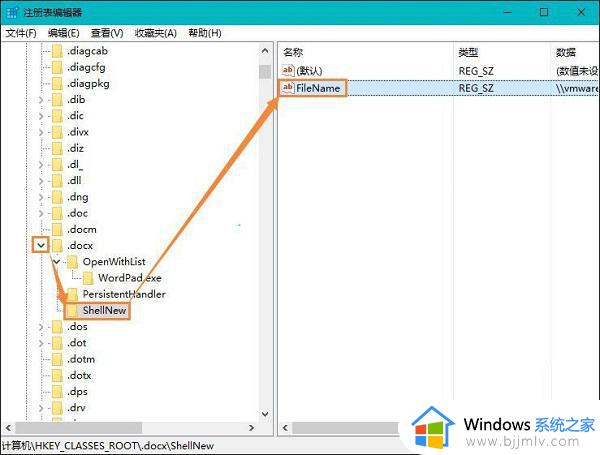
Task: Click tree pane scroll up arrow
Action: (265, 51)
